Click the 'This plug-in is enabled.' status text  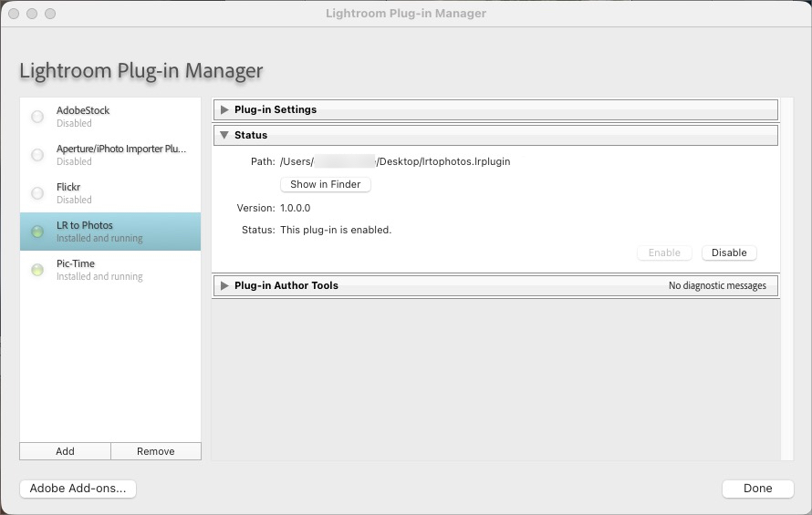336,230
